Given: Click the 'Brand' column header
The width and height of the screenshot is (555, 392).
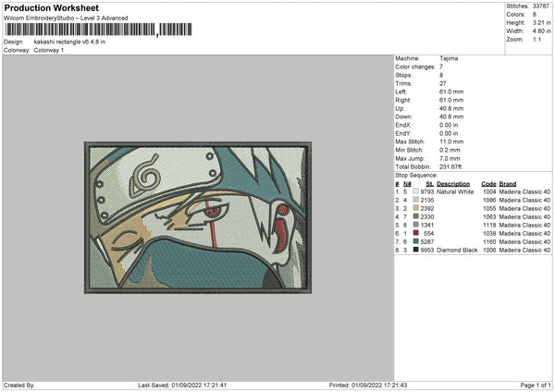Looking at the screenshot, I should (508, 184).
